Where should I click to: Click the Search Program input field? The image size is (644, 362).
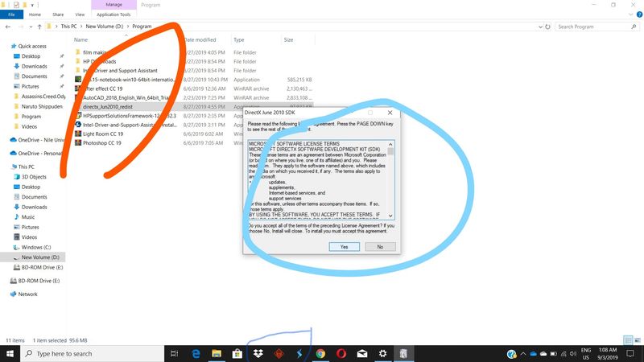coord(593,27)
